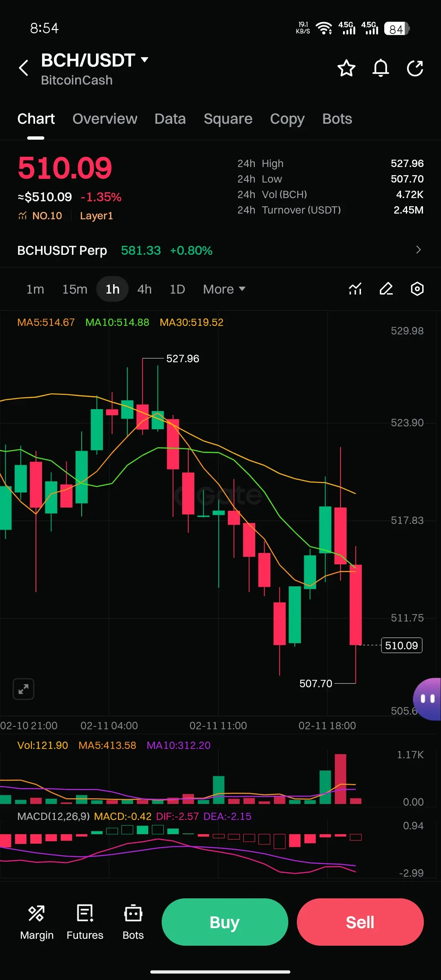Tap the Vol:121.90 volume label
This screenshot has width=441, height=980.
pyautogui.click(x=42, y=745)
